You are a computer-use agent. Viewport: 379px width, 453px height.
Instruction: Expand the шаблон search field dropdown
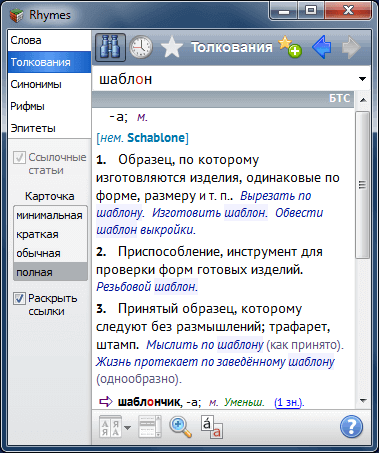click(362, 79)
